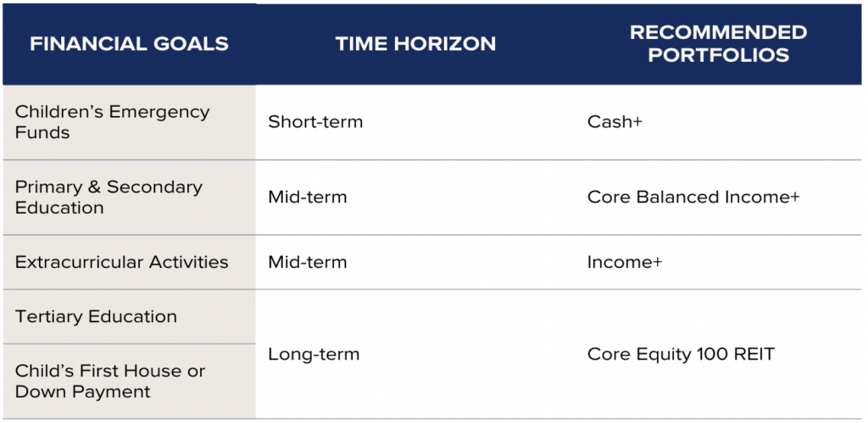Select the Extracurricular Activities cell

(129, 262)
